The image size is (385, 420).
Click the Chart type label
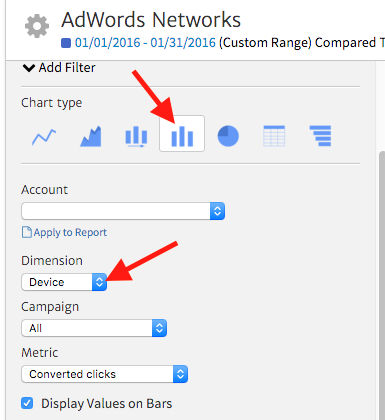[x=52, y=103]
